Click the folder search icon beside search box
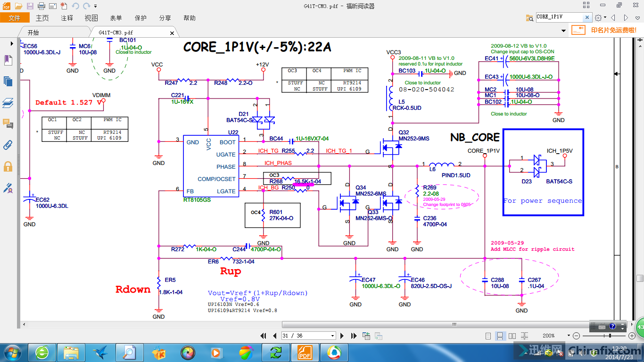 (530, 17)
